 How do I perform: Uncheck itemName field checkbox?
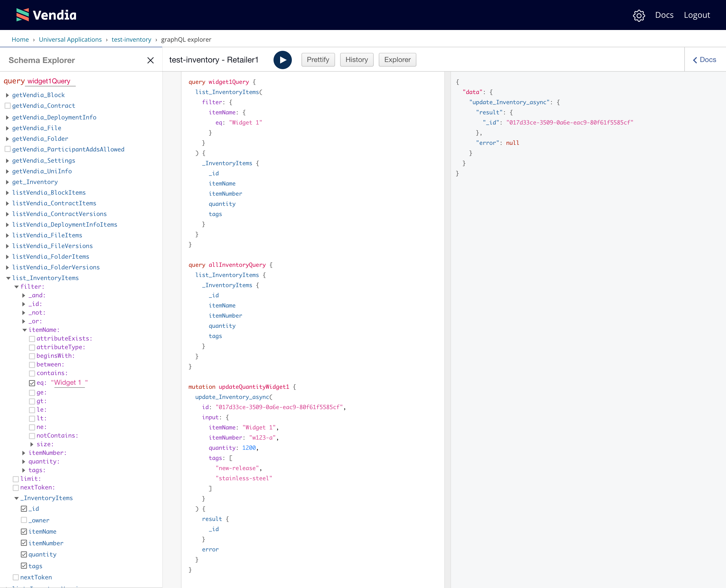tap(24, 532)
